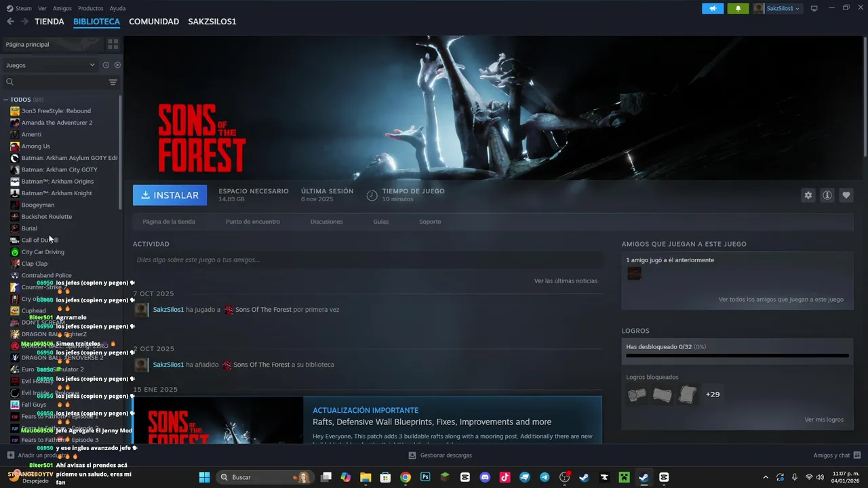Viewport: 868px width, 488px height.
Task: Open first locked achievement icon
Action: (x=637, y=394)
